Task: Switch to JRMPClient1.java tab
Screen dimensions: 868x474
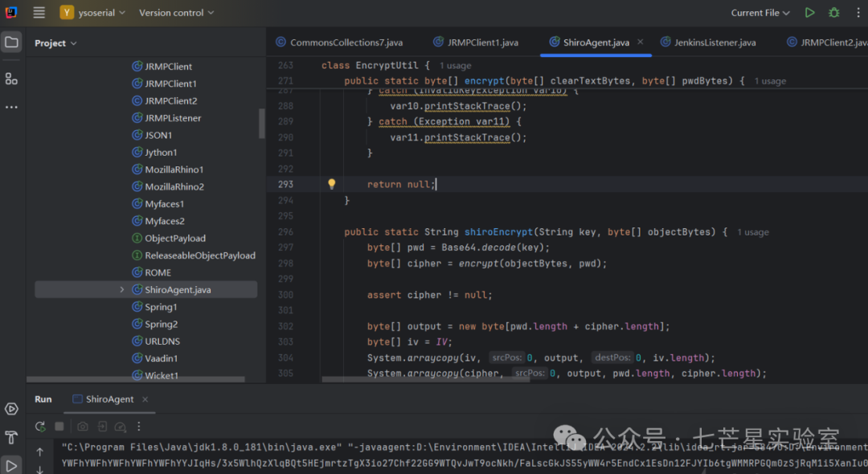Action: point(476,42)
